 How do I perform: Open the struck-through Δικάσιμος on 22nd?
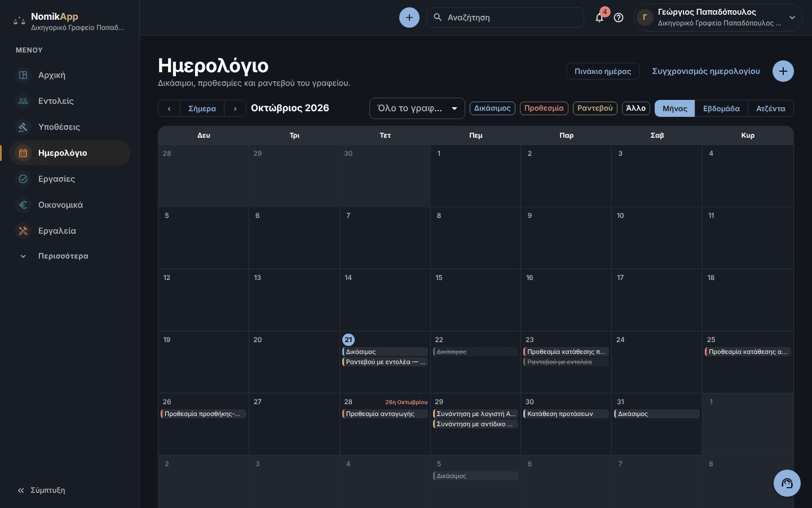point(475,352)
